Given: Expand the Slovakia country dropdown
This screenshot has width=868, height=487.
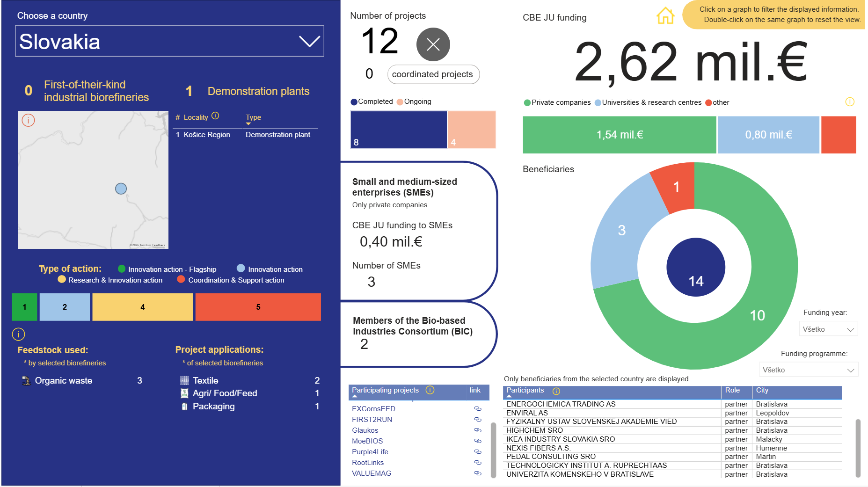Looking at the screenshot, I should (x=169, y=41).
